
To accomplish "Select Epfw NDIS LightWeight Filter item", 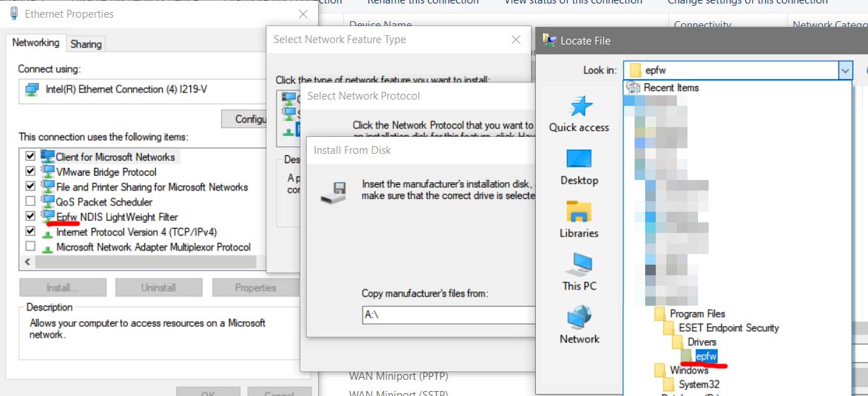I will (x=117, y=217).
